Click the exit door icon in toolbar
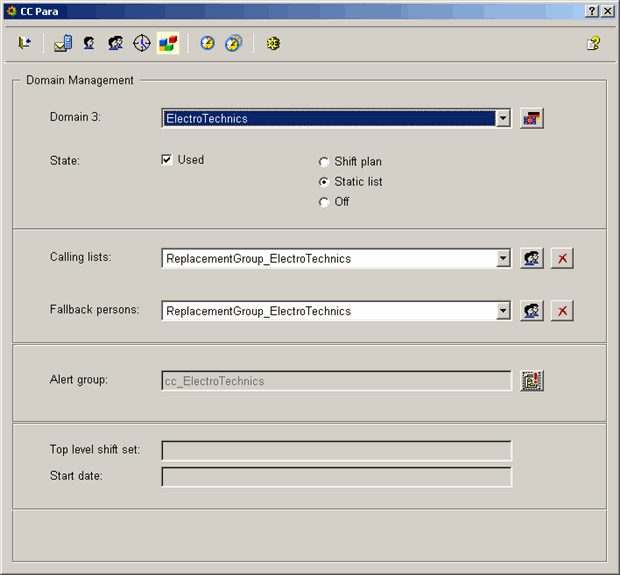The image size is (620, 575). coord(25,43)
